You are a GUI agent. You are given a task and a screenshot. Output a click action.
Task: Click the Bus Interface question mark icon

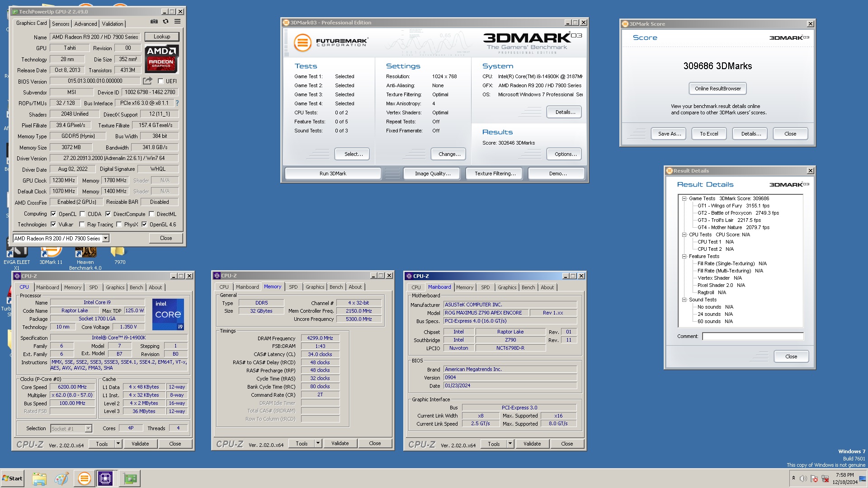point(177,103)
